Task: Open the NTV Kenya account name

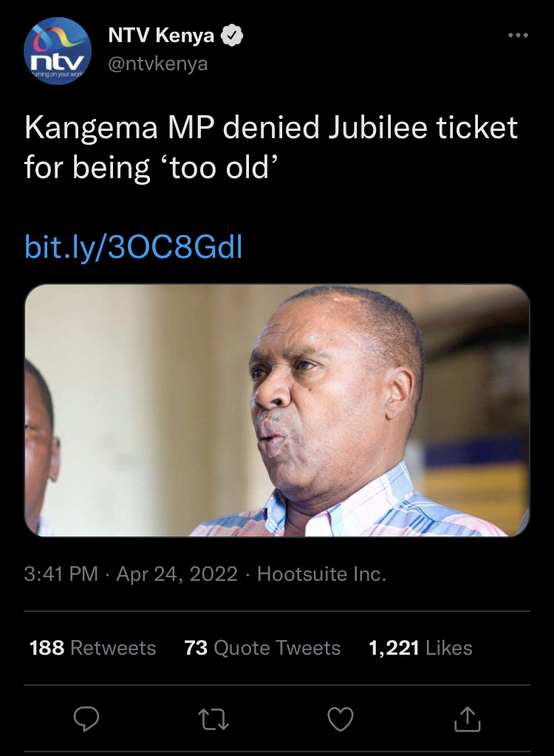Action: click(161, 35)
